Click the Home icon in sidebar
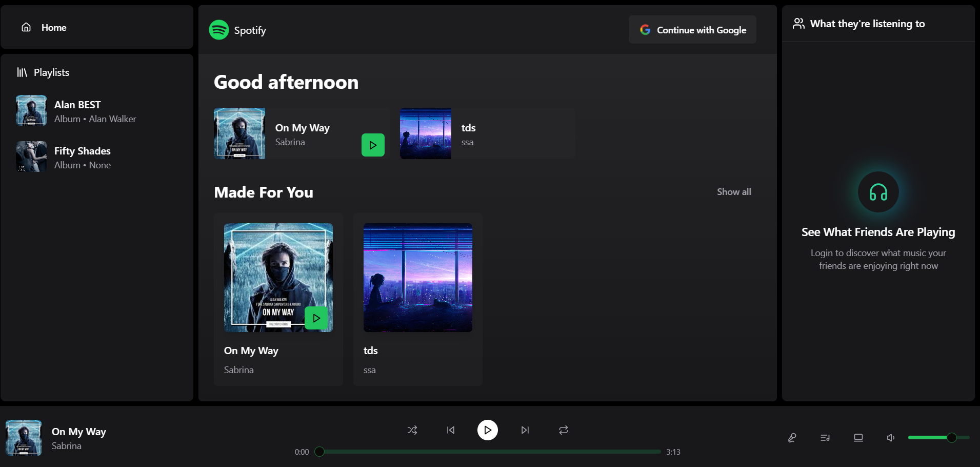Image resolution: width=980 pixels, height=467 pixels. (x=26, y=27)
